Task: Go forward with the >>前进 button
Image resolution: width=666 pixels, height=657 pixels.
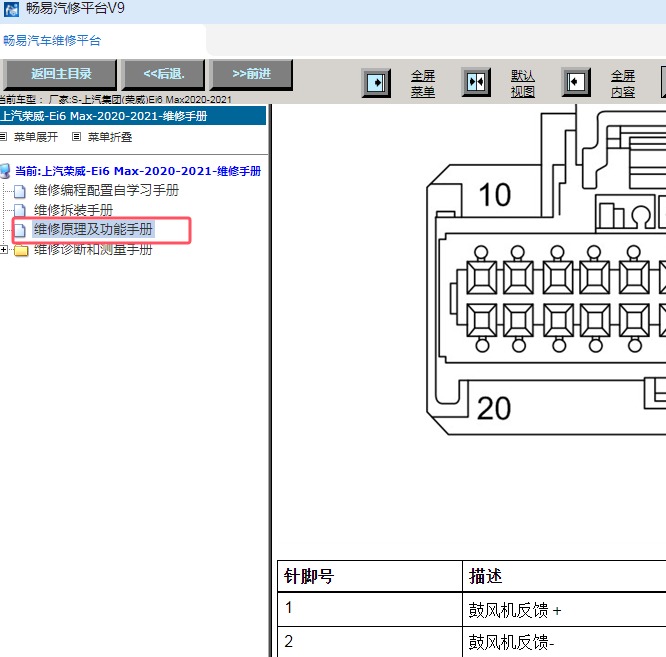Action: click(x=251, y=74)
